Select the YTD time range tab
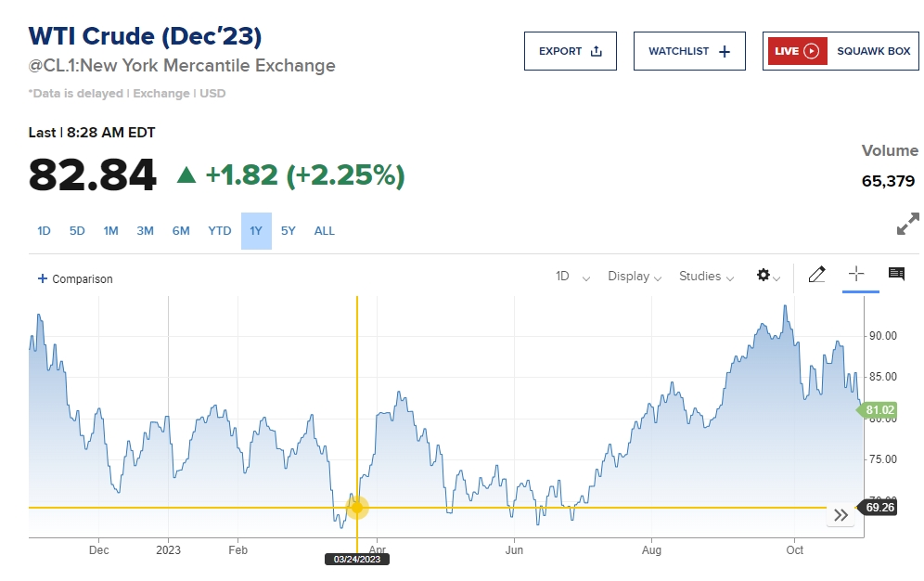Viewport: 924px width, 581px height. (219, 231)
